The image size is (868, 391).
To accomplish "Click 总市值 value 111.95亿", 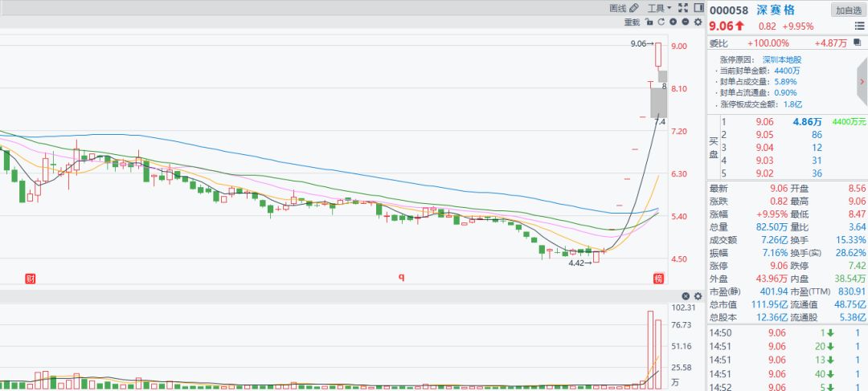I will [x=770, y=304].
